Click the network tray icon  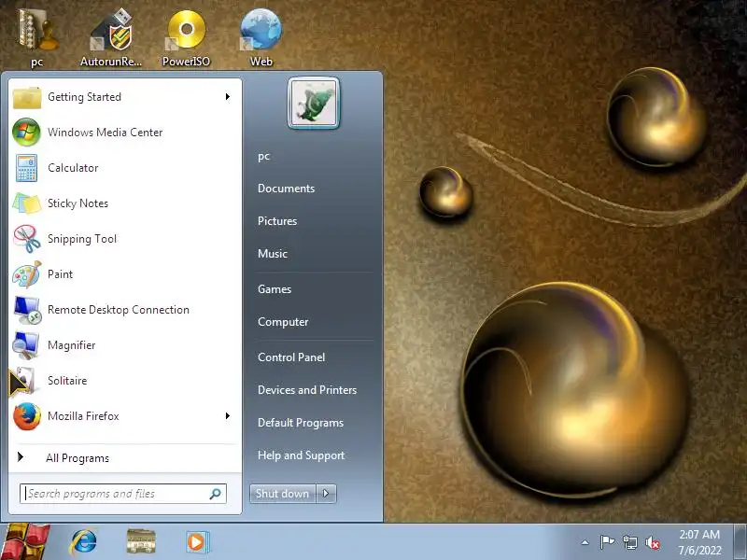(629, 542)
